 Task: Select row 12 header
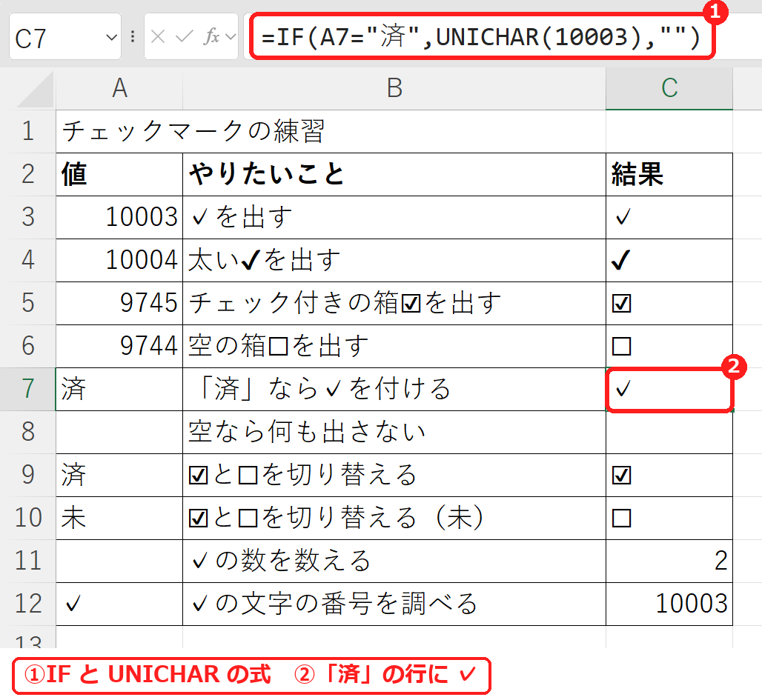pyautogui.click(x=27, y=604)
